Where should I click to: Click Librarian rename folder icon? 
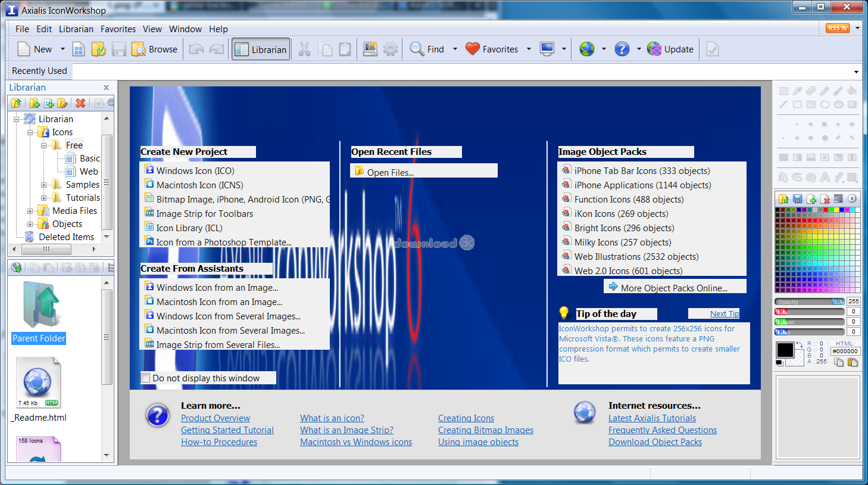point(62,103)
